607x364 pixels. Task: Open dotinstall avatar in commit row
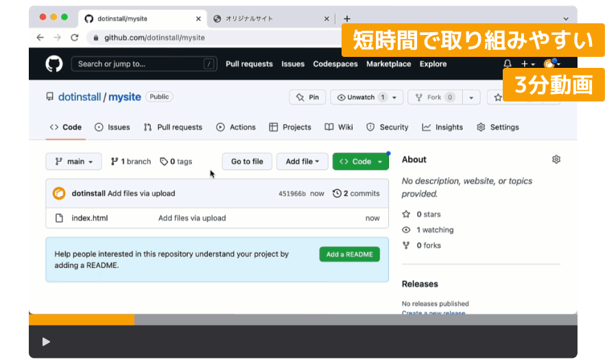[x=59, y=193]
